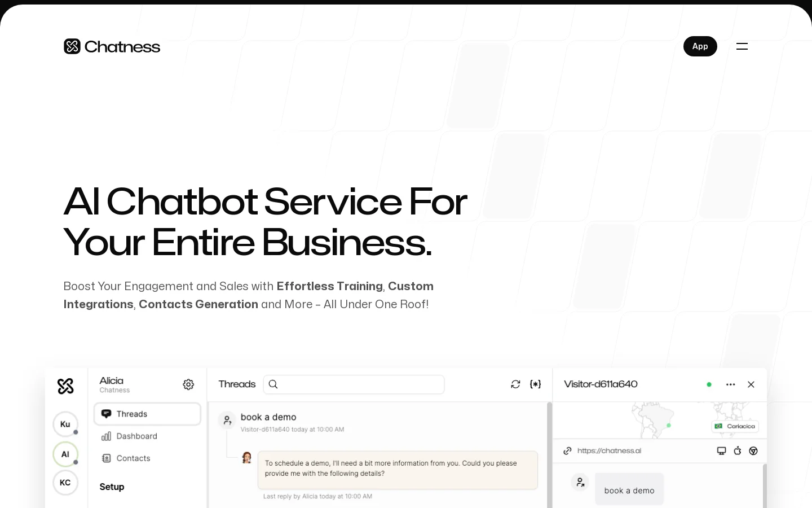Click the visitor avatar beside book a demo
This screenshot has height=508, width=812.
pos(227,420)
